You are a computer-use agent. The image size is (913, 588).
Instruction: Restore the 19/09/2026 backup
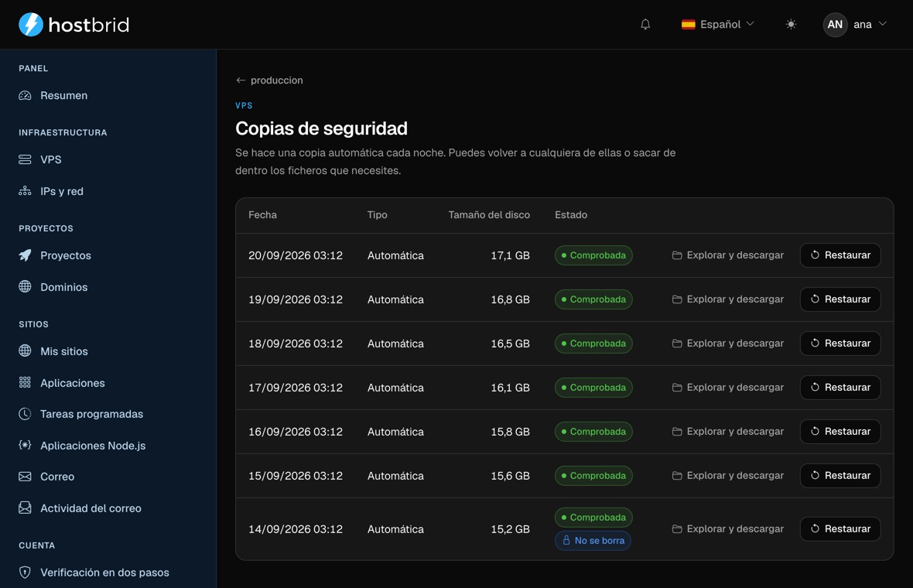pyautogui.click(x=840, y=299)
